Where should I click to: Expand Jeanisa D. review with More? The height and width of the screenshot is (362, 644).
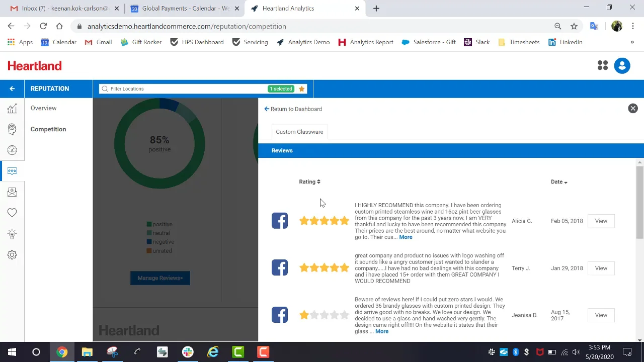pos(382,331)
